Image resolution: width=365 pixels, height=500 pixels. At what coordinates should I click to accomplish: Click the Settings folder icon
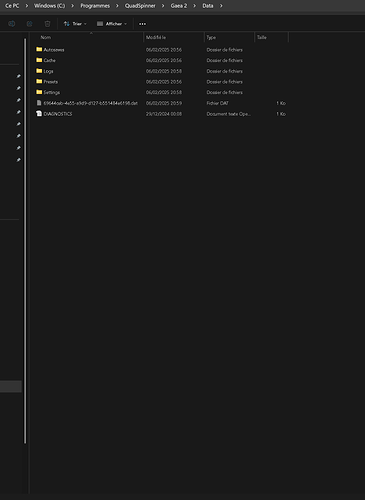[x=39, y=92]
